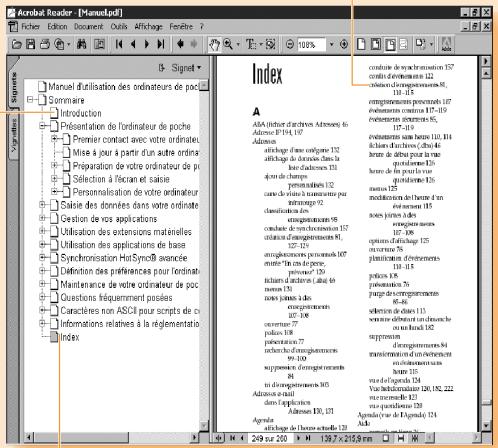Go to first page arrow icon
This screenshot has height=448, width=498.
tap(119, 44)
